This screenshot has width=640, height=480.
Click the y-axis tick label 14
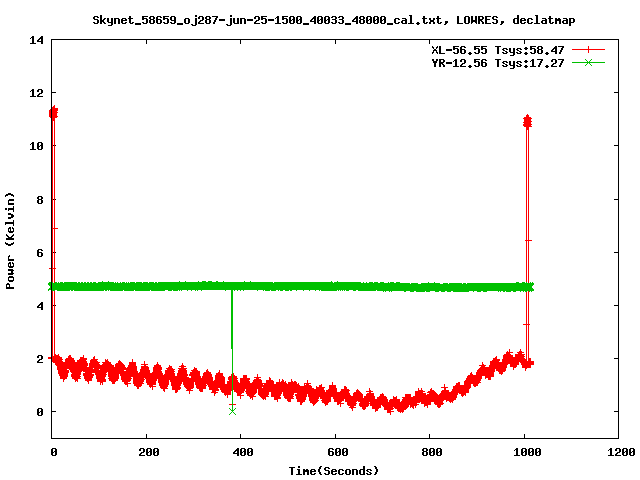36,40
